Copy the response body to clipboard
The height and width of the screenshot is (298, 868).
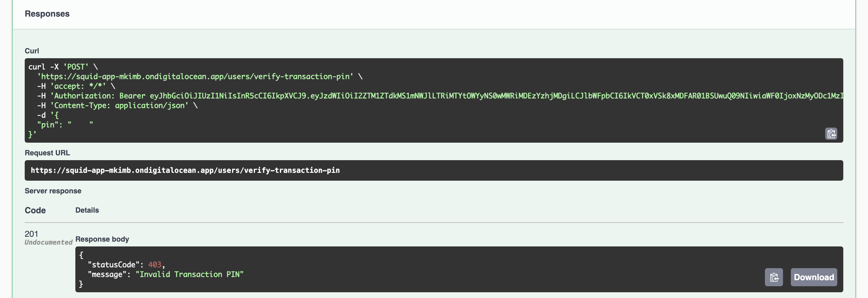pos(774,277)
